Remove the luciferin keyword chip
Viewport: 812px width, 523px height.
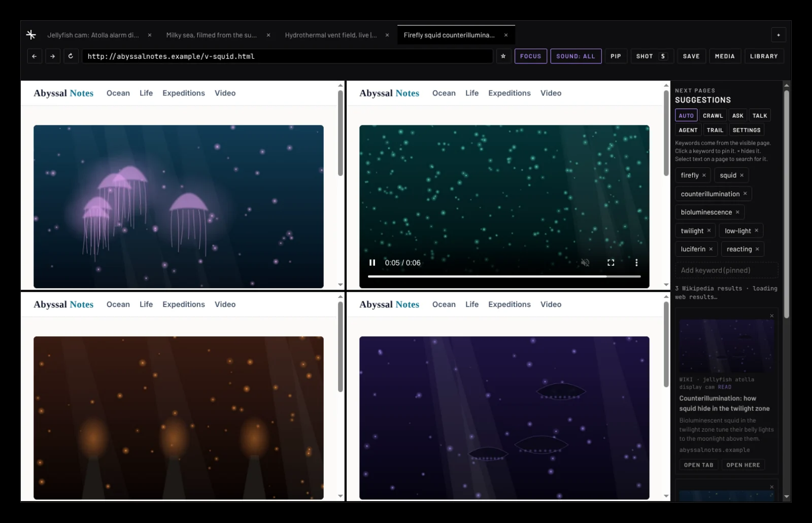[x=710, y=249]
